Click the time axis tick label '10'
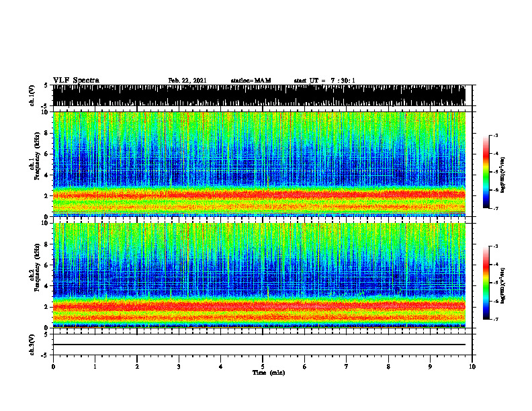 (472, 367)
